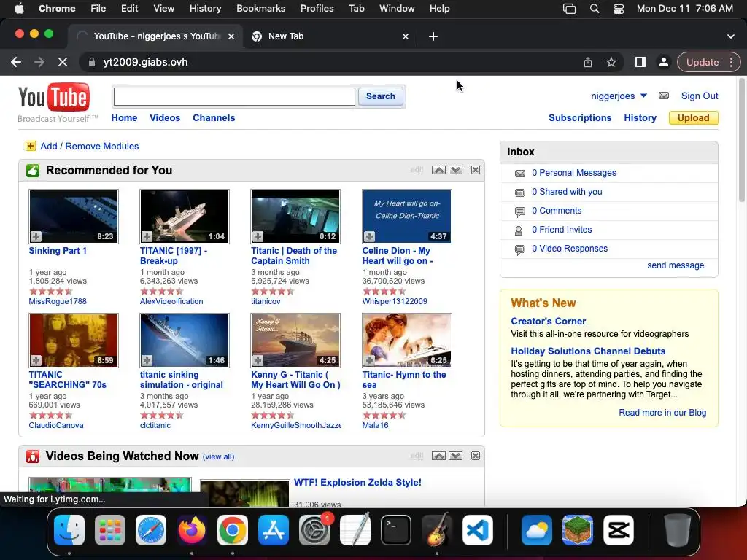Move Videos Being Watched Now module down
Screen dimensions: 747x560
pos(455,456)
